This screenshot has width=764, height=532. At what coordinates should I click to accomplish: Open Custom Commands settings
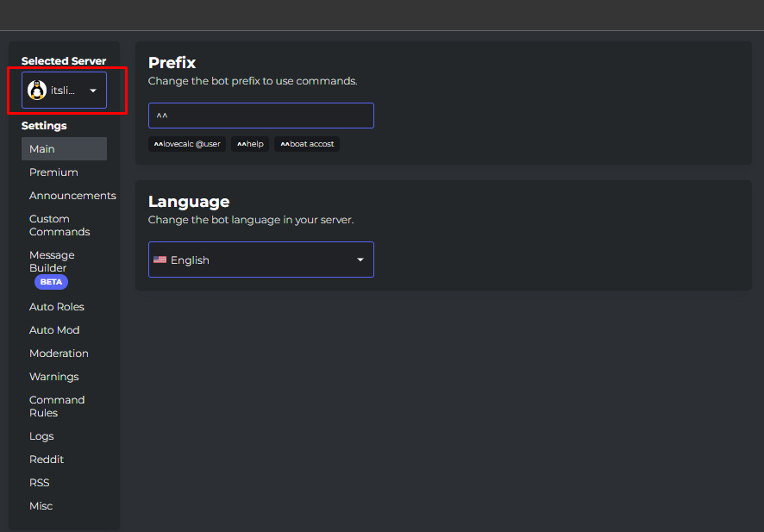click(x=59, y=225)
